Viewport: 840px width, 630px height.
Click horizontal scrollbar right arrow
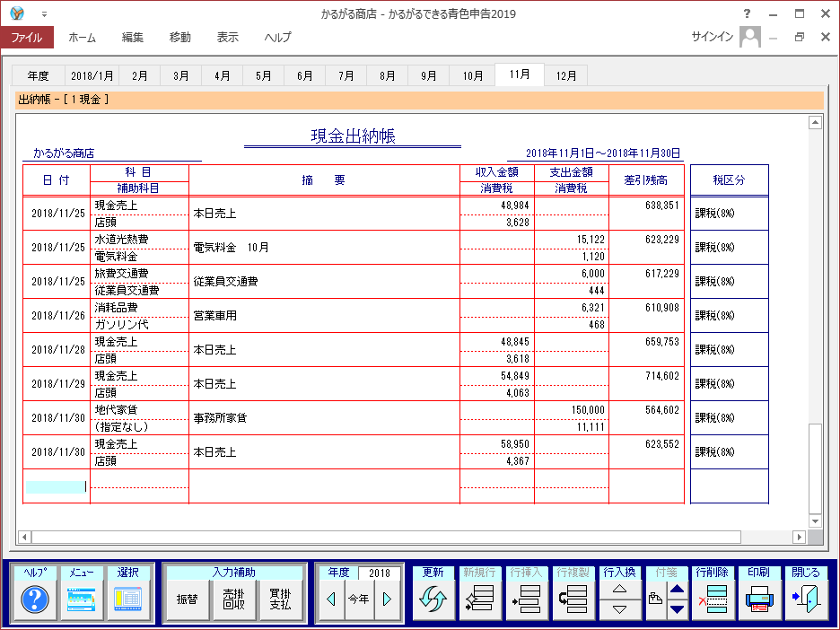pyautogui.click(x=800, y=537)
